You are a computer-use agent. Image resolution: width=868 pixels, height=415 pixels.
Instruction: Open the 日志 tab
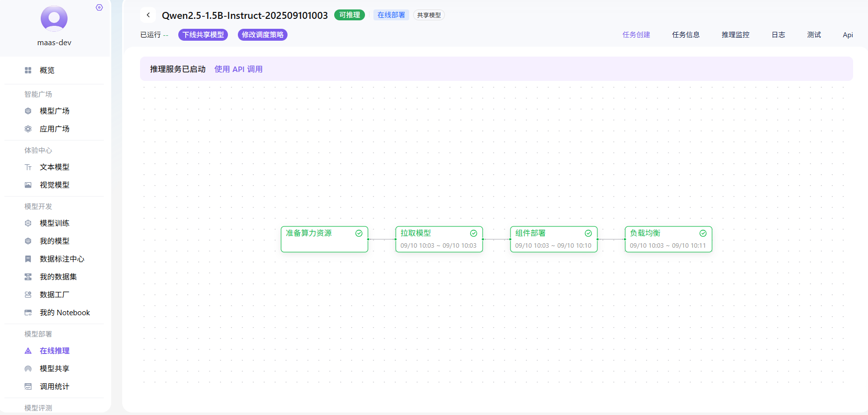pos(778,35)
